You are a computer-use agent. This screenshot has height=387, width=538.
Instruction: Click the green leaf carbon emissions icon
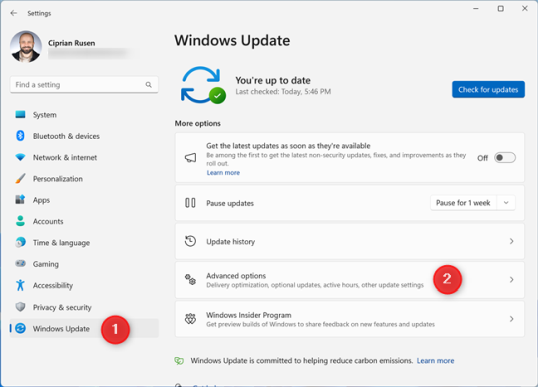179,361
